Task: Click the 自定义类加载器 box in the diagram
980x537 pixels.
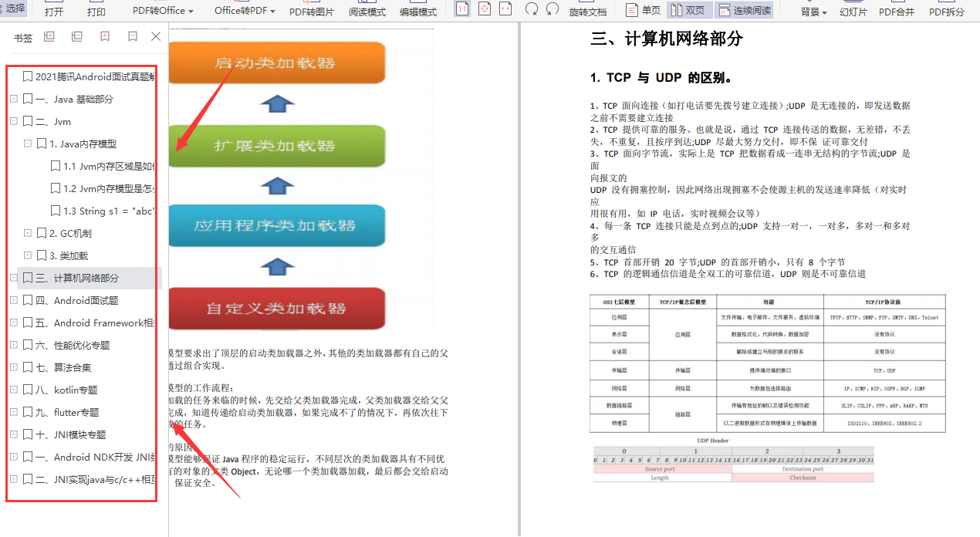Action: 277,309
